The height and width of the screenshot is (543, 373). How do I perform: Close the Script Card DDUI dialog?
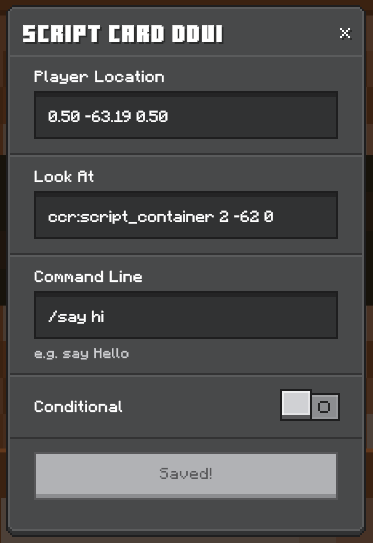pyautogui.click(x=345, y=34)
